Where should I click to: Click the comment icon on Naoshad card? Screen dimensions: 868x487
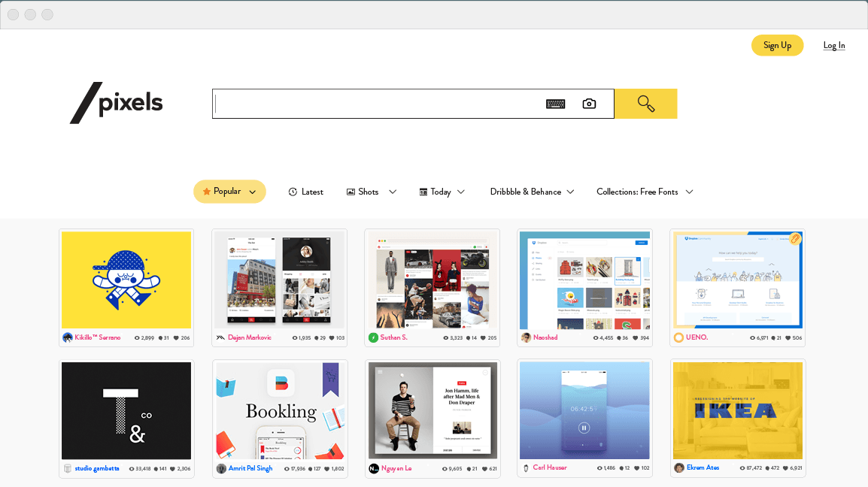click(x=620, y=337)
